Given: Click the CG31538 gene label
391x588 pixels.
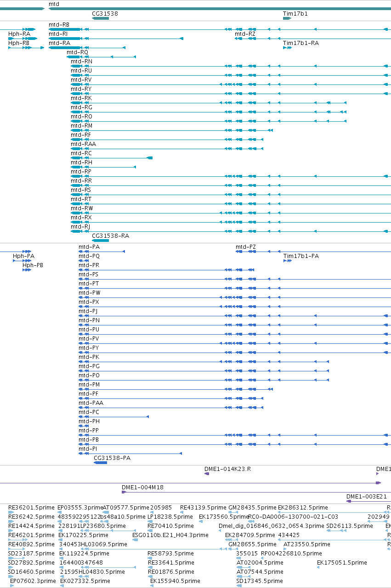Looking at the screenshot, I should coord(105,14).
